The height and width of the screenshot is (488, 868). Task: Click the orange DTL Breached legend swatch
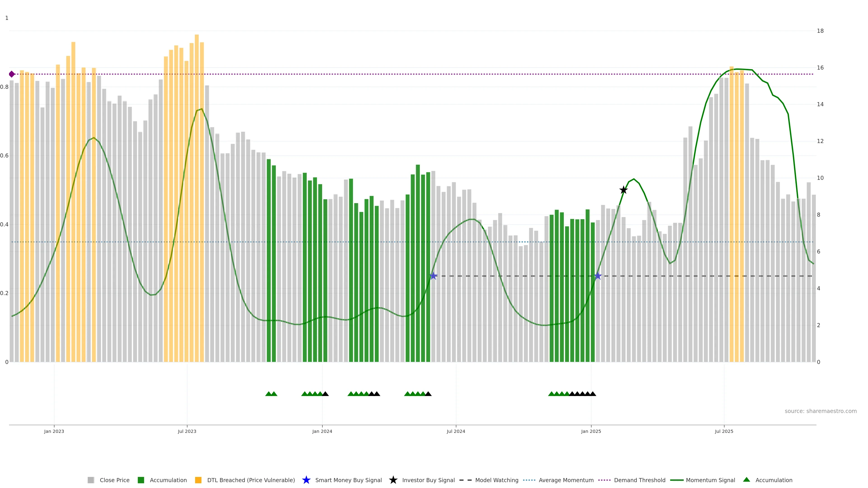tap(198, 480)
